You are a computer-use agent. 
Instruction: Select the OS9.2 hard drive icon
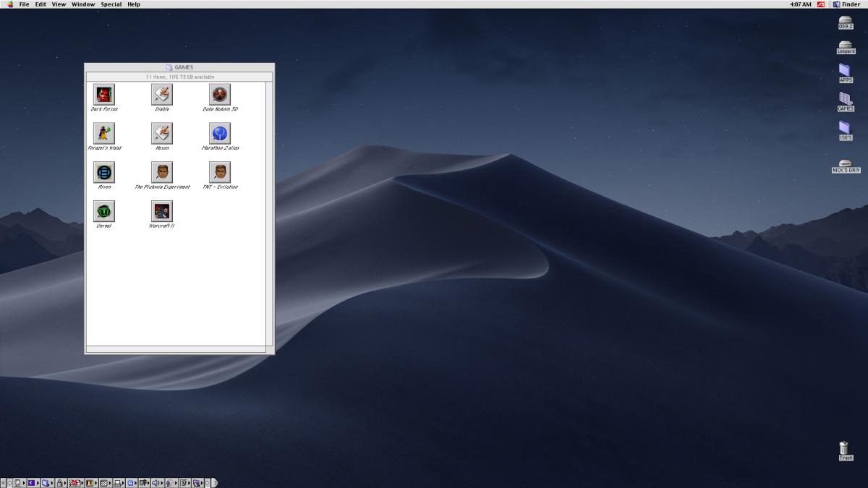click(846, 21)
